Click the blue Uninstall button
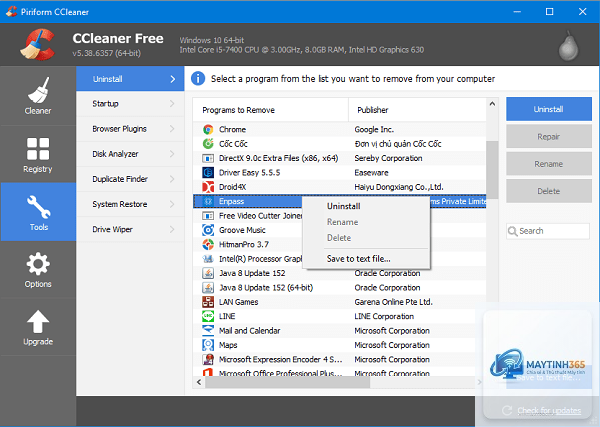Viewport: 600px width, 427px height. click(x=549, y=109)
